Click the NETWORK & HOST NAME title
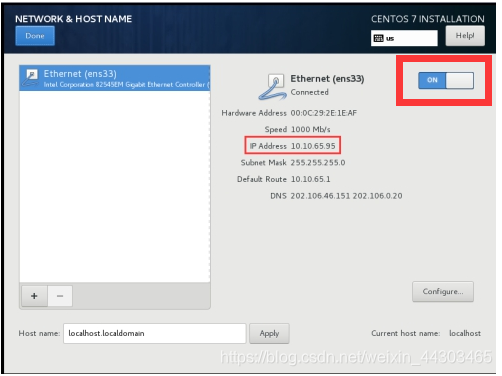 (74, 19)
